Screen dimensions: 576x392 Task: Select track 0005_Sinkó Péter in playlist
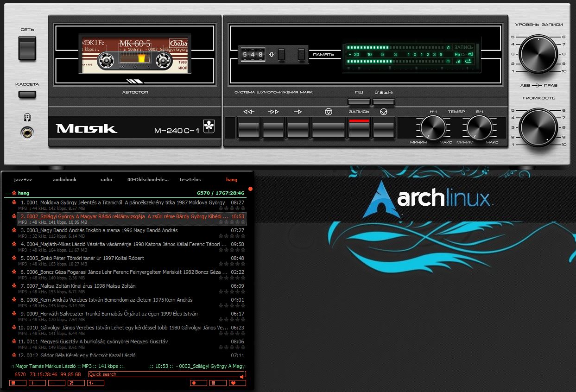[83, 258]
